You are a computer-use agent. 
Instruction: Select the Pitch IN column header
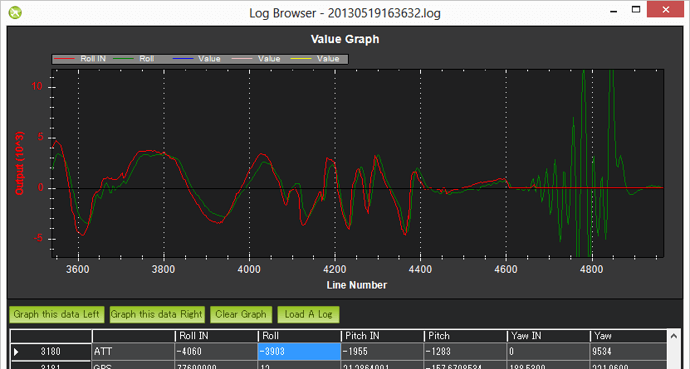(382, 336)
